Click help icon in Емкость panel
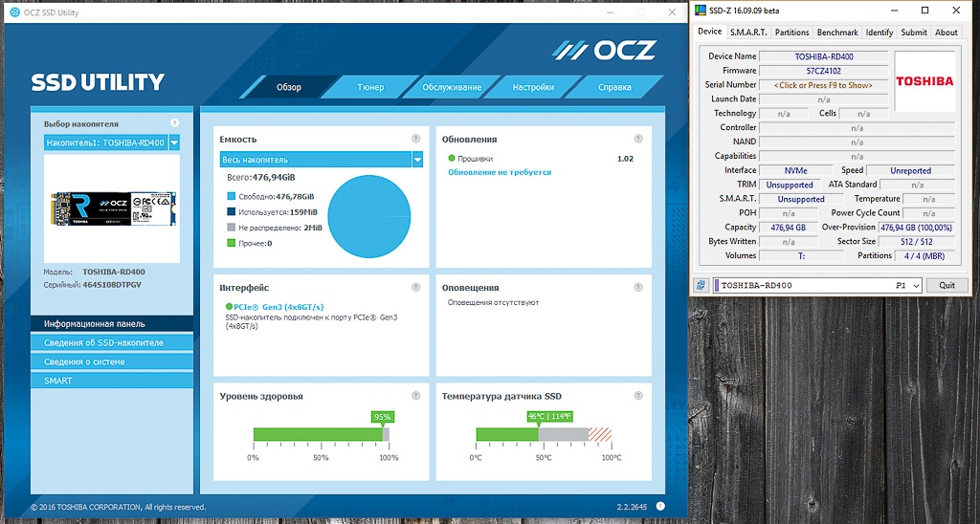Image resolution: width=980 pixels, height=524 pixels. point(415,140)
